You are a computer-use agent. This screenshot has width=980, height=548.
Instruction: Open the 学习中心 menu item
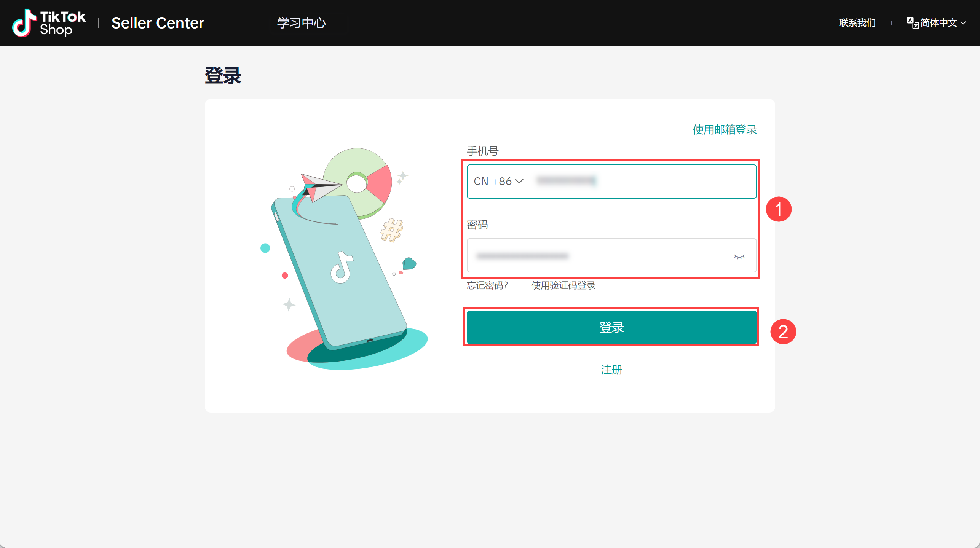point(301,23)
